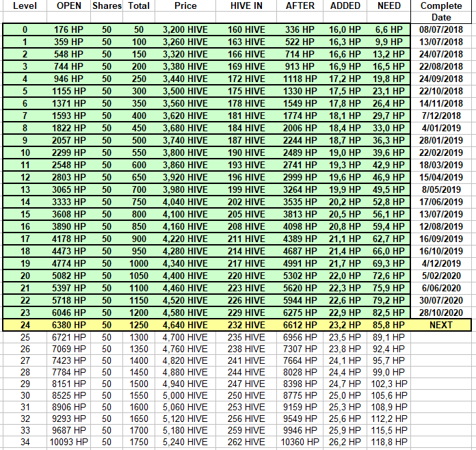Screen dimensions: 476x450
Task: Select the '199 HIVE' cell
Action: [246, 189]
